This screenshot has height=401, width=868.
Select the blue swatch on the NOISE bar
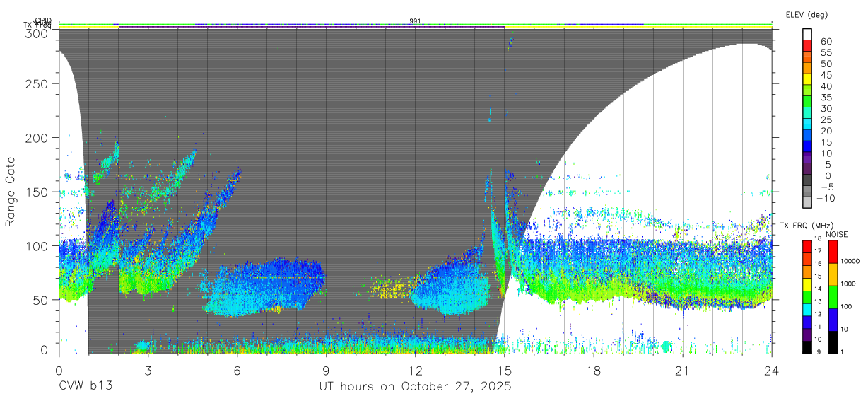[x=833, y=319]
